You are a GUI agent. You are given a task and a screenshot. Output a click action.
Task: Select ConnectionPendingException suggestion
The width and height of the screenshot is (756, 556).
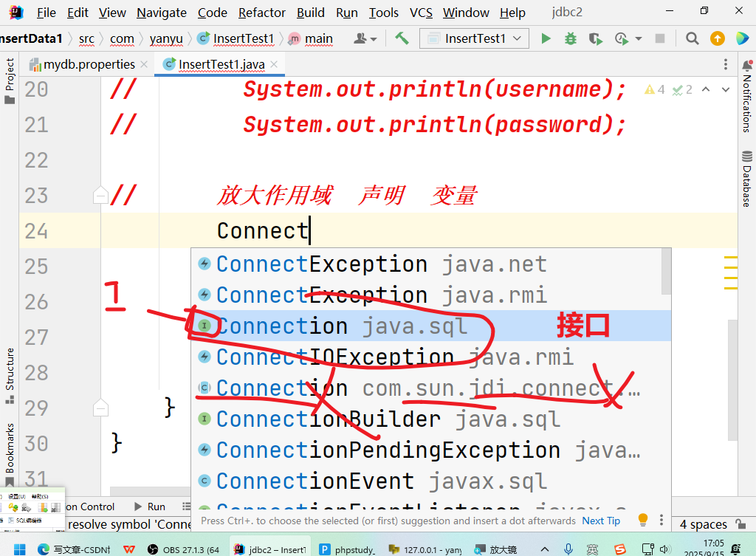(x=431, y=450)
